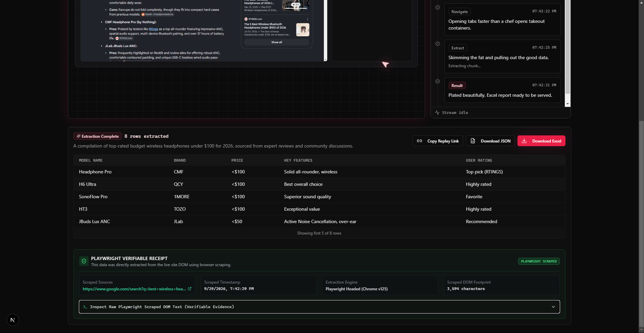The image size is (644, 333).
Task: Click the chevron on the Inspect Raw row
Action: (x=553, y=307)
